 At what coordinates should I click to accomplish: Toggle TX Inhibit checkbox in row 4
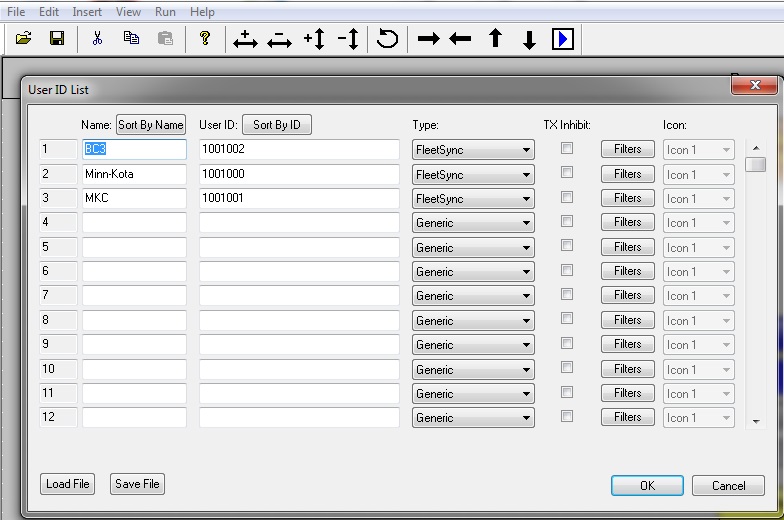(x=566, y=221)
